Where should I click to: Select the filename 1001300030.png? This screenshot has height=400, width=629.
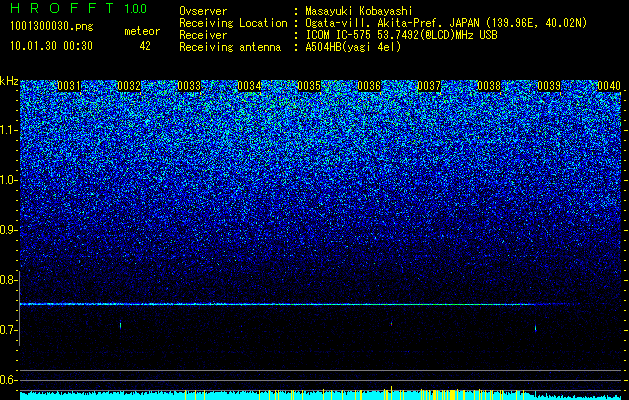point(51,26)
